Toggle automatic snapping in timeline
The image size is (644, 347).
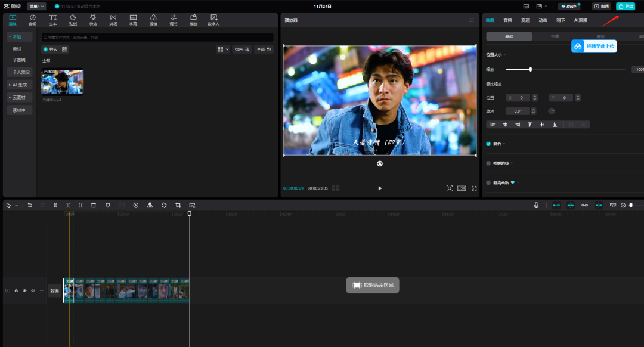[571, 205]
